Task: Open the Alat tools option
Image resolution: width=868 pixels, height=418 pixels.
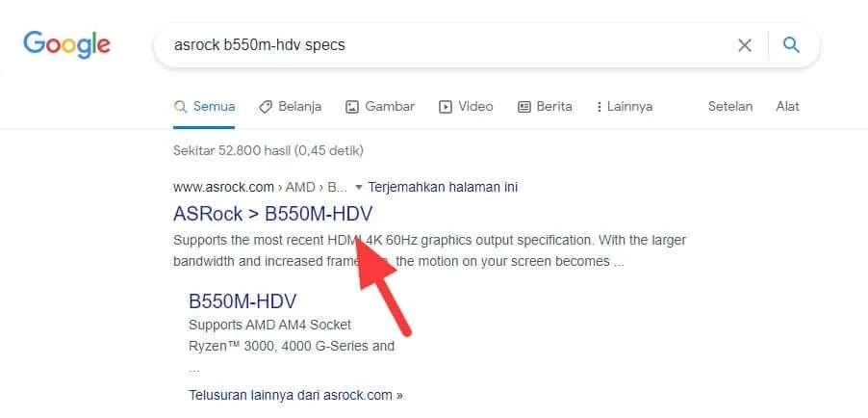Action: point(788,107)
